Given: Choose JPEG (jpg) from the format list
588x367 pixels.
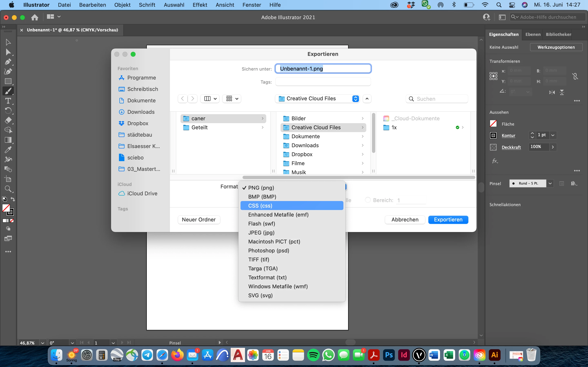Looking at the screenshot, I should [x=261, y=232].
